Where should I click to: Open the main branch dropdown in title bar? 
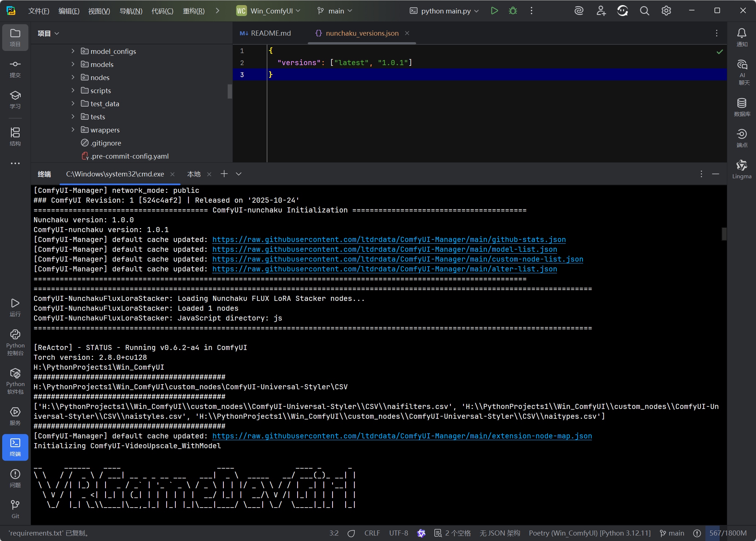click(x=335, y=11)
